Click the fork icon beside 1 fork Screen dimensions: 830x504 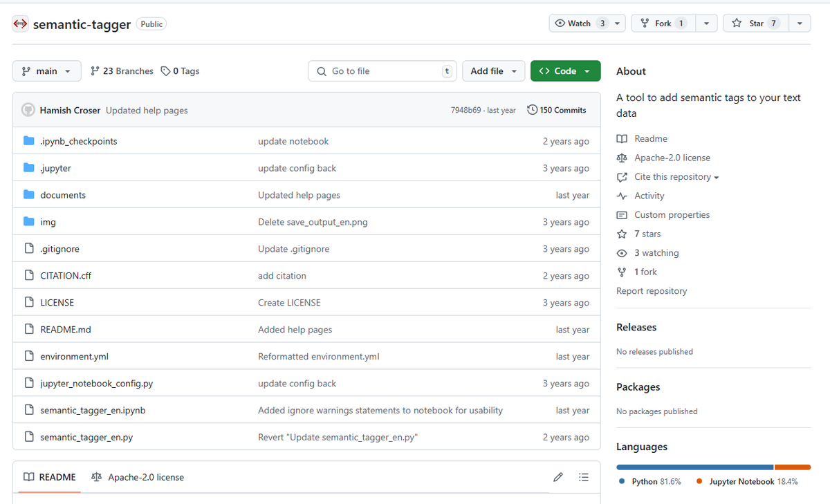point(622,272)
